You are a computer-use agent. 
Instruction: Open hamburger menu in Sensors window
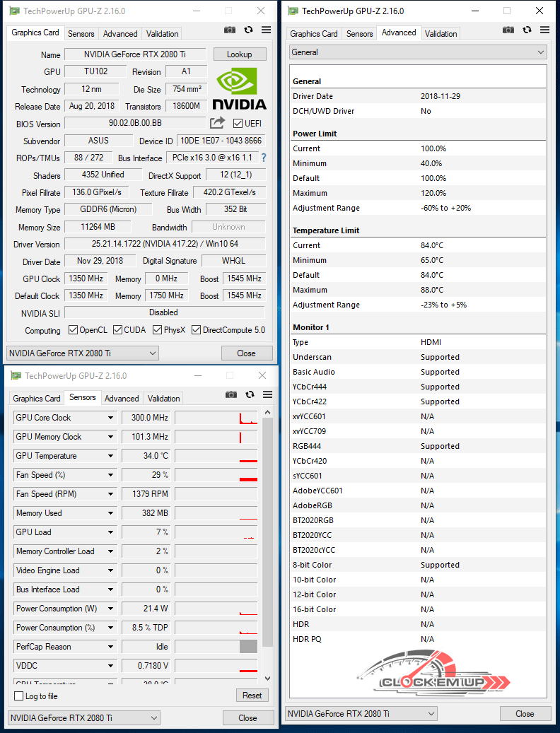268,394
